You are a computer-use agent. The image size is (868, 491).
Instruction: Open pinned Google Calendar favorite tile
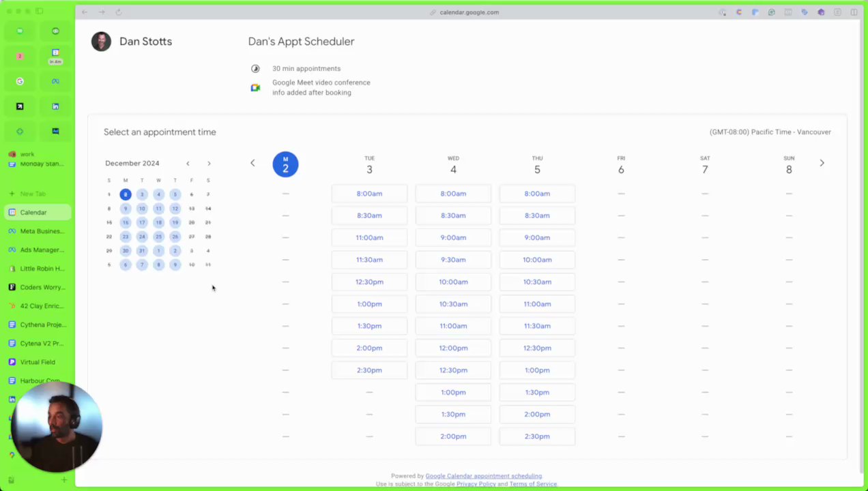coord(55,56)
